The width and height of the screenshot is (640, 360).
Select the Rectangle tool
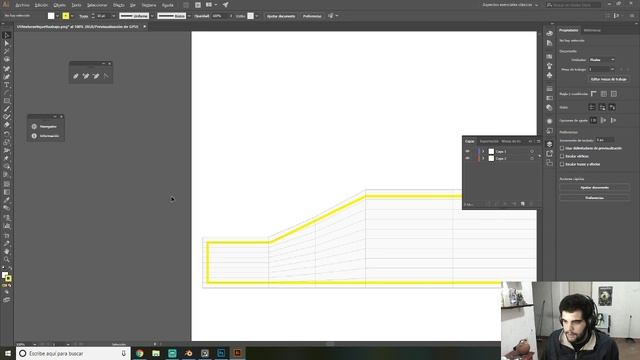tap(7, 101)
